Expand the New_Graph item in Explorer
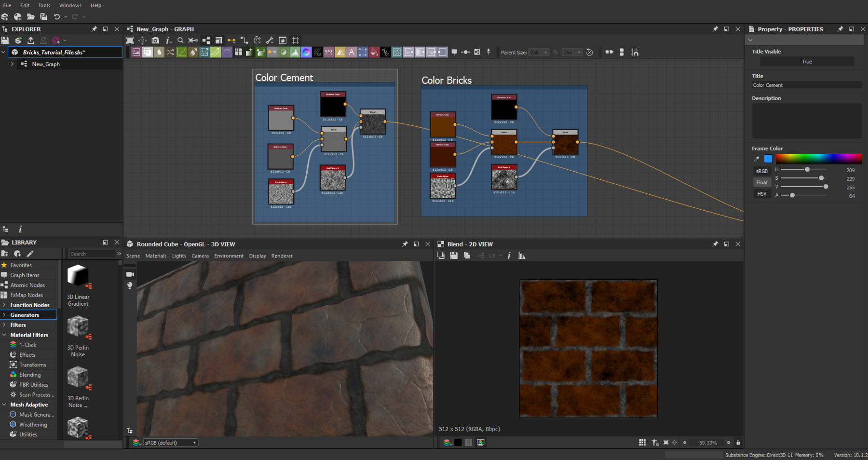The image size is (868, 460). (12, 64)
